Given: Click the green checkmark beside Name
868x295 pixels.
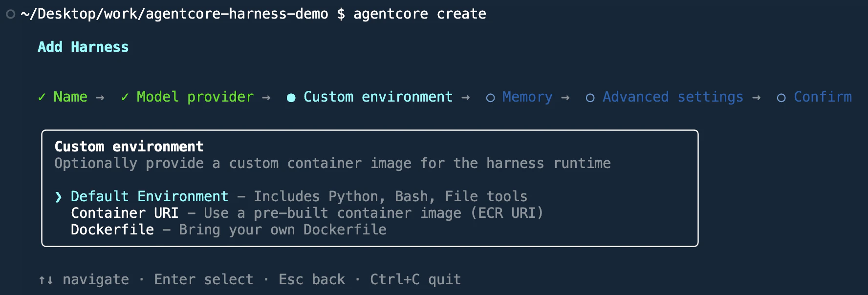Looking at the screenshot, I should tap(42, 97).
